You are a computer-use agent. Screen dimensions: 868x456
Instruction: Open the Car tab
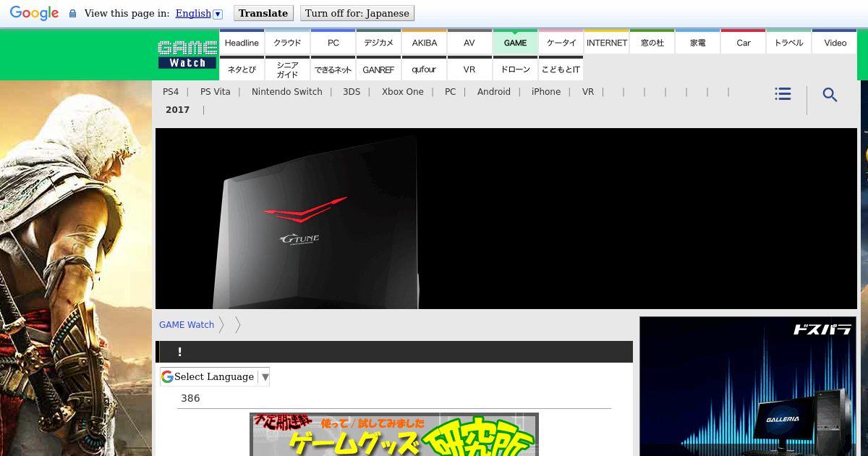(743, 42)
